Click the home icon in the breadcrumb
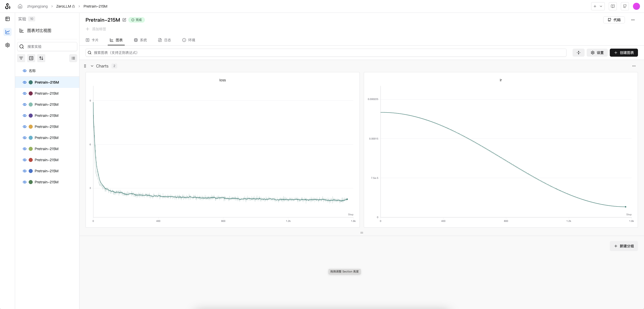This screenshot has width=644, height=309. pos(20,6)
